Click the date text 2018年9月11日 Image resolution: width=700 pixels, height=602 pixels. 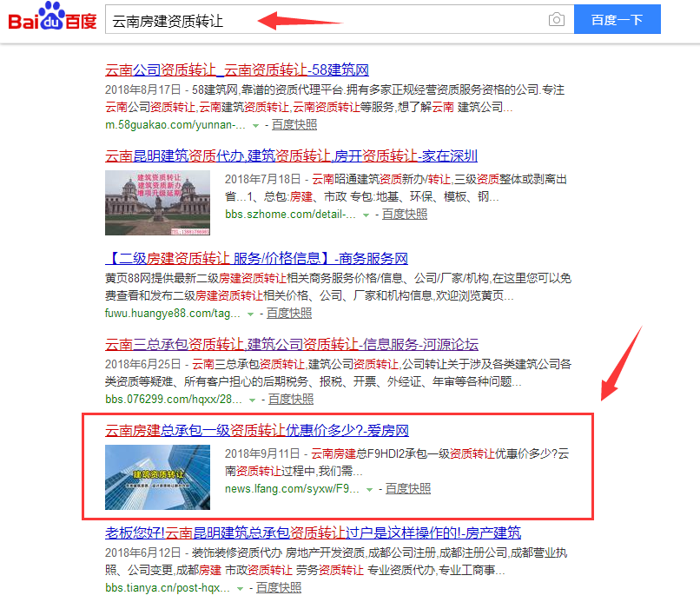(262, 454)
